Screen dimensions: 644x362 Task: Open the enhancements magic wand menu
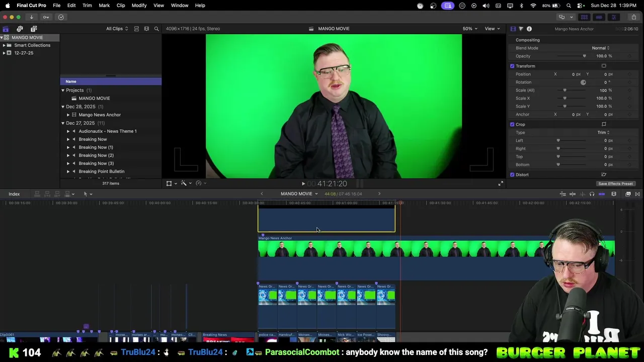pyautogui.click(x=186, y=184)
